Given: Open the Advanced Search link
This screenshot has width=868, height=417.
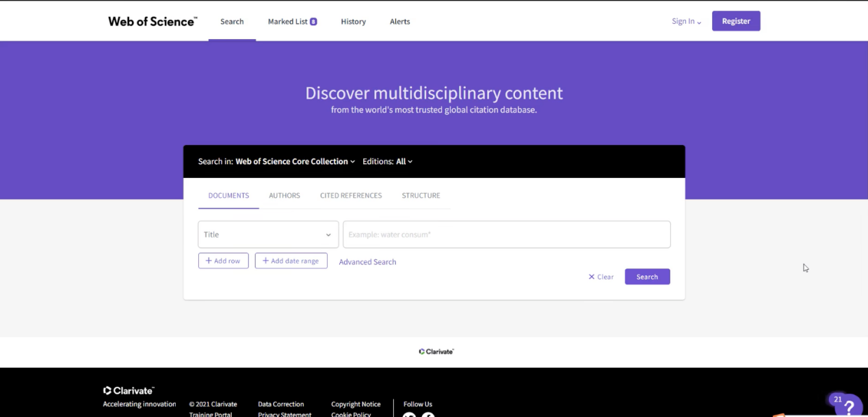Looking at the screenshot, I should (367, 262).
